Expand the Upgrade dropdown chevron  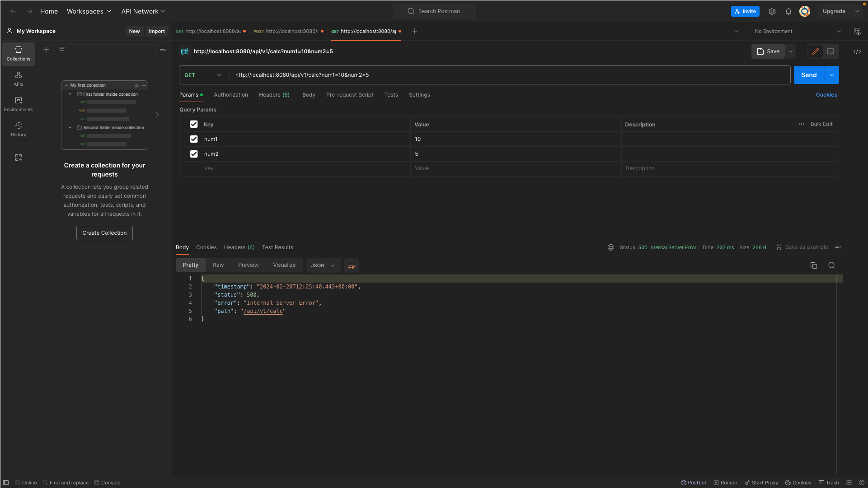[857, 11]
